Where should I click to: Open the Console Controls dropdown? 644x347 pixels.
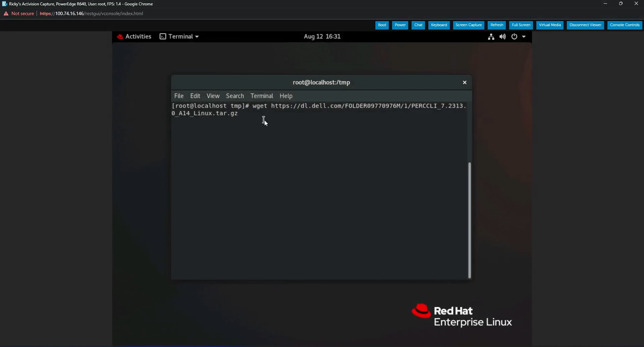(x=625, y=25)
